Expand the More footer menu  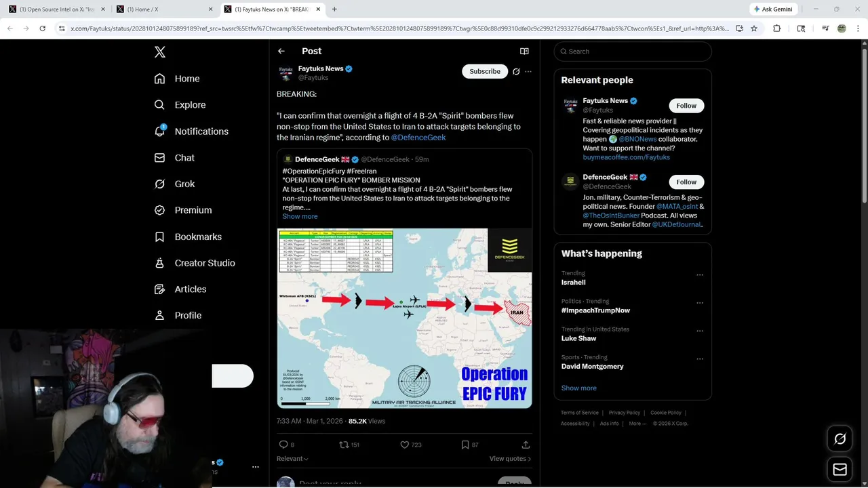(x=637, y=424)
